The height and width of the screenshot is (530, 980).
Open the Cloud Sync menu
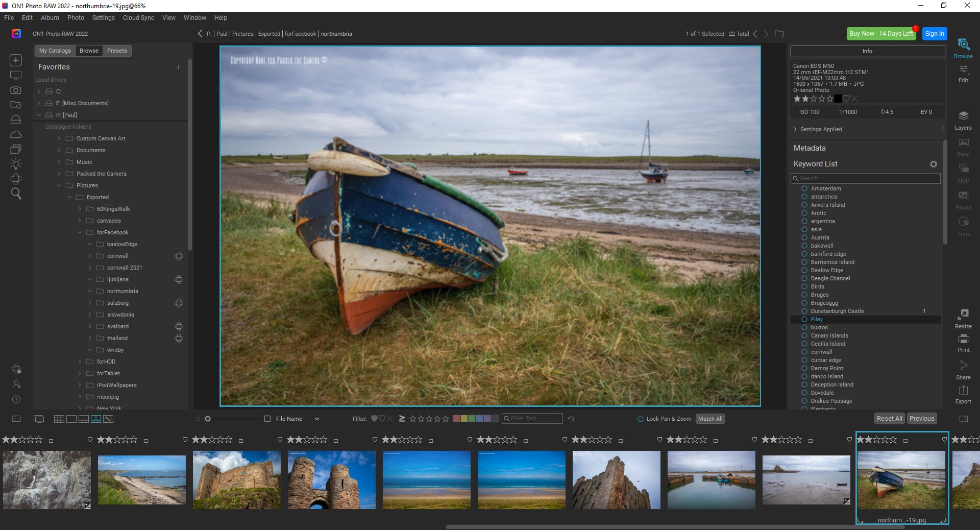point(138,18)
